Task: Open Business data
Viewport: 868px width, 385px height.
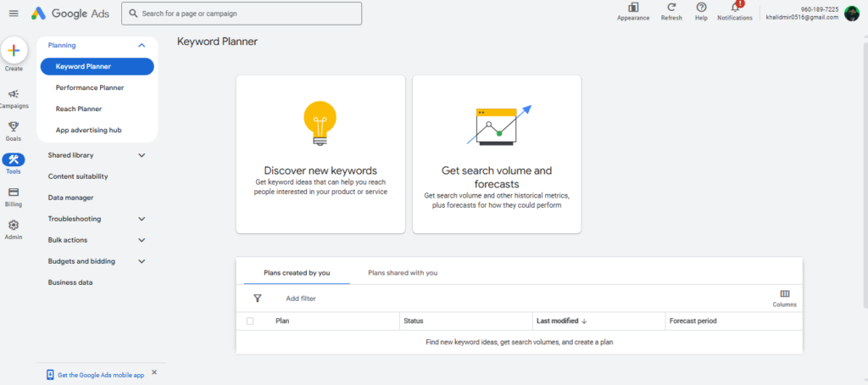Action: 70,282
